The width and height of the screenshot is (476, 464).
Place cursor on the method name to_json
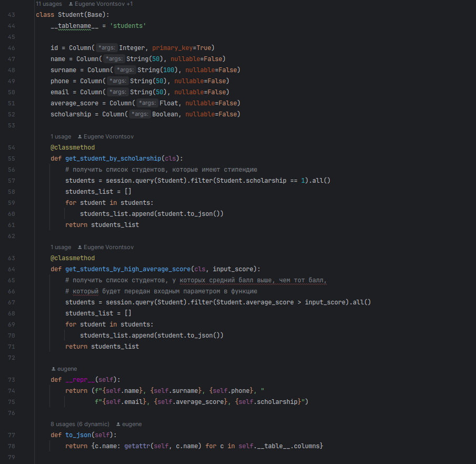pyautogui.click(x=78, y=435)
